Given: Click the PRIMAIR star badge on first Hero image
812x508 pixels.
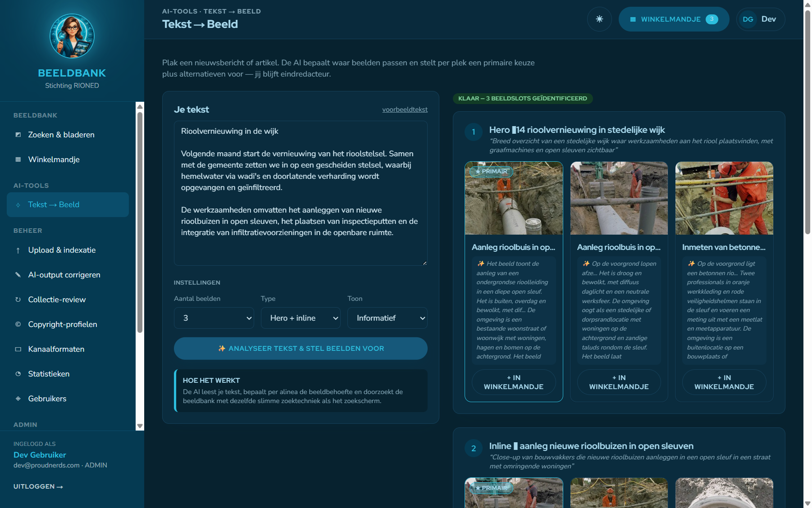Looking at the screenshot, I should [x=491, y=171].
